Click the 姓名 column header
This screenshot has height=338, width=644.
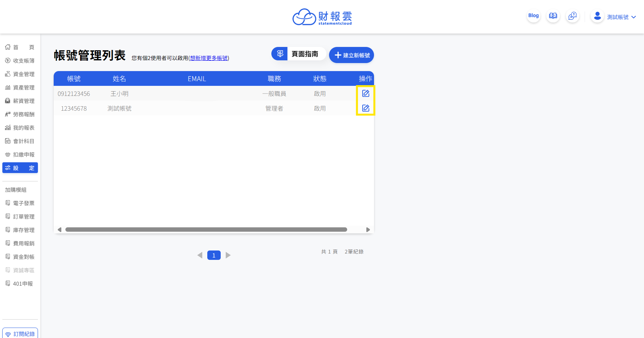(119, 79)
